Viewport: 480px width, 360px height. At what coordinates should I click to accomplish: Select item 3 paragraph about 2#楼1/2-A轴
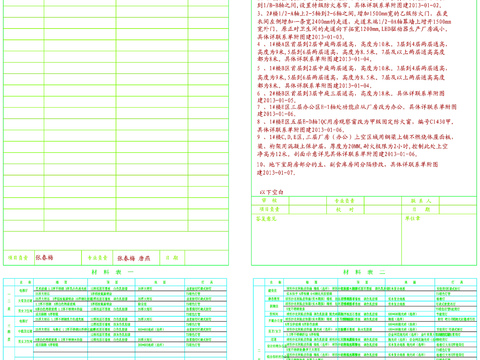pos(354,25)
